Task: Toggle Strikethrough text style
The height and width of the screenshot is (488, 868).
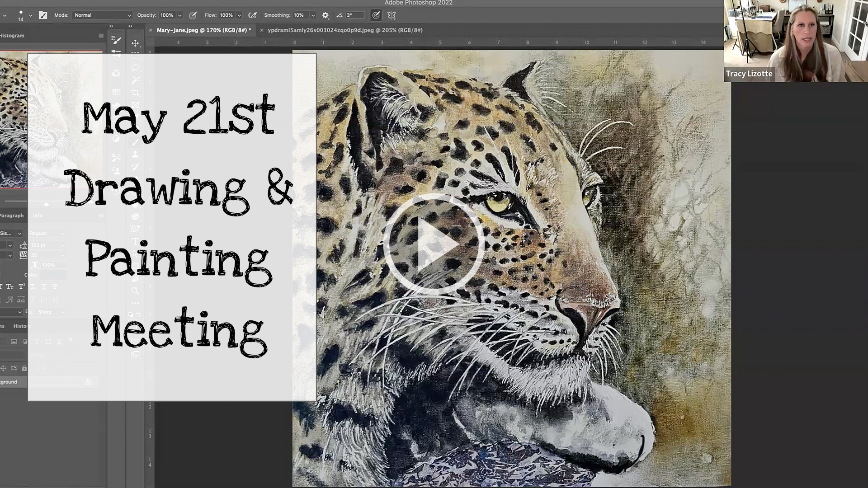Action: tap(55, 286)
